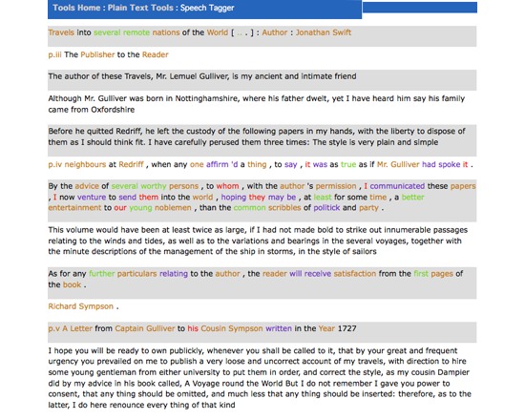Click the green word 'worthy'
525x420 pixels.
pyautogui.click(x=154, y=186)
